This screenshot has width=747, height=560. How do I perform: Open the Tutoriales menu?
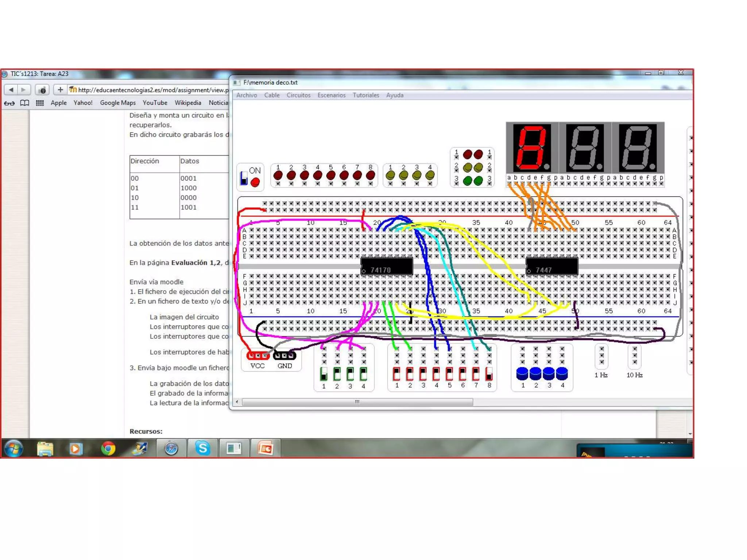365,95
